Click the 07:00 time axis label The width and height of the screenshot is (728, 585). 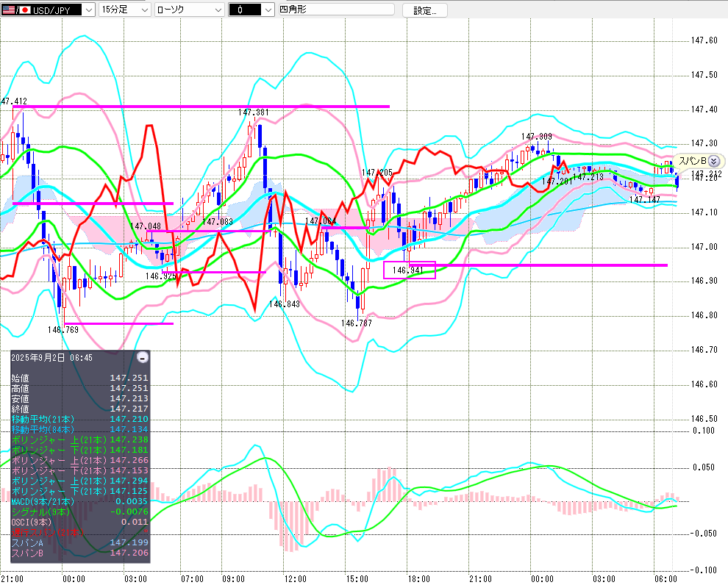click(x=192, y=579)
